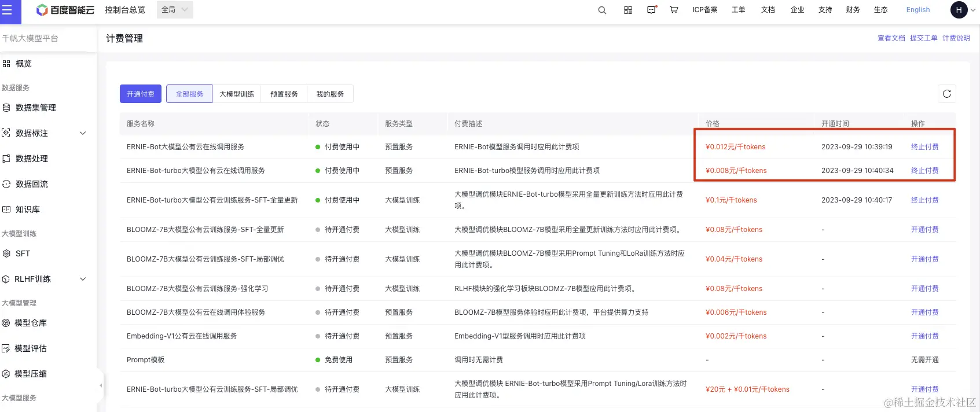Click the SFT sidebar icon
Image resolution: width=980 pixels, height=412 pixels.
[x=6, y=253]
